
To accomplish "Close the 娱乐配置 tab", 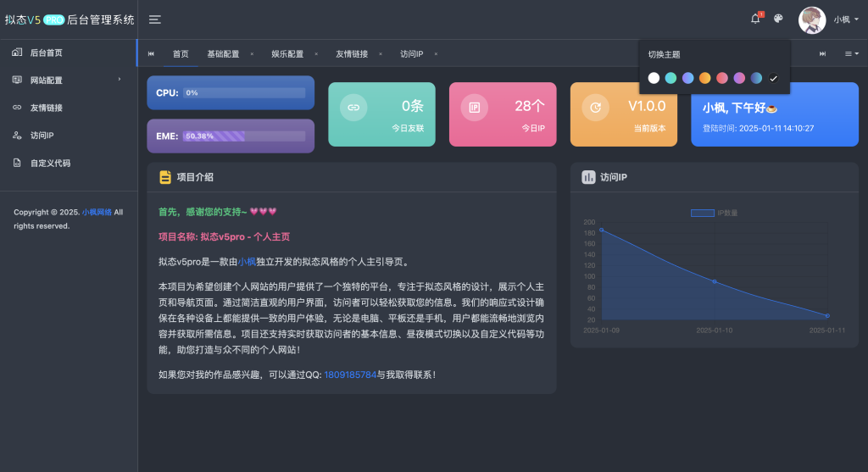I will pyautogui.click(x=316, y=53).
